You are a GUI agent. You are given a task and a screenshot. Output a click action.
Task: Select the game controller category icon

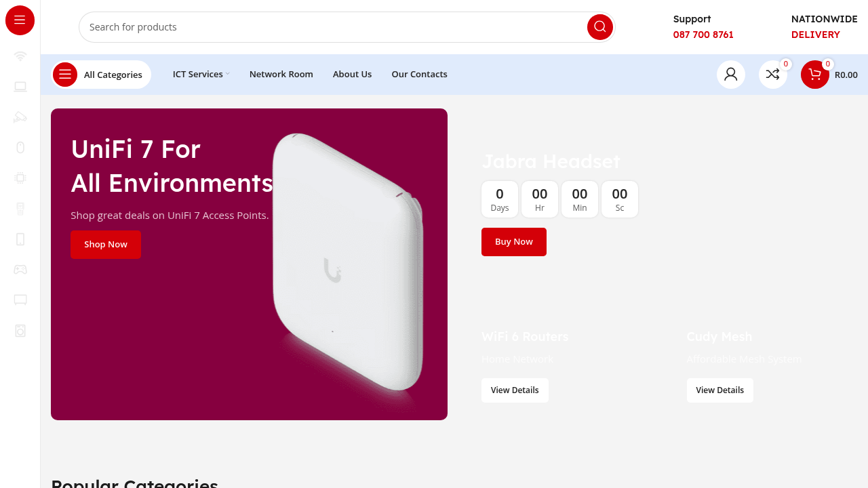(20, 269)
